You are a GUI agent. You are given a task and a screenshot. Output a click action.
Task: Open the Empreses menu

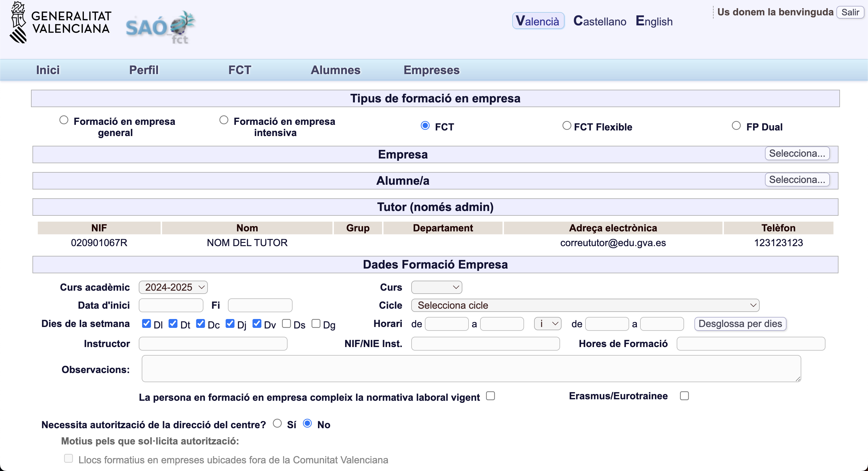431,70
